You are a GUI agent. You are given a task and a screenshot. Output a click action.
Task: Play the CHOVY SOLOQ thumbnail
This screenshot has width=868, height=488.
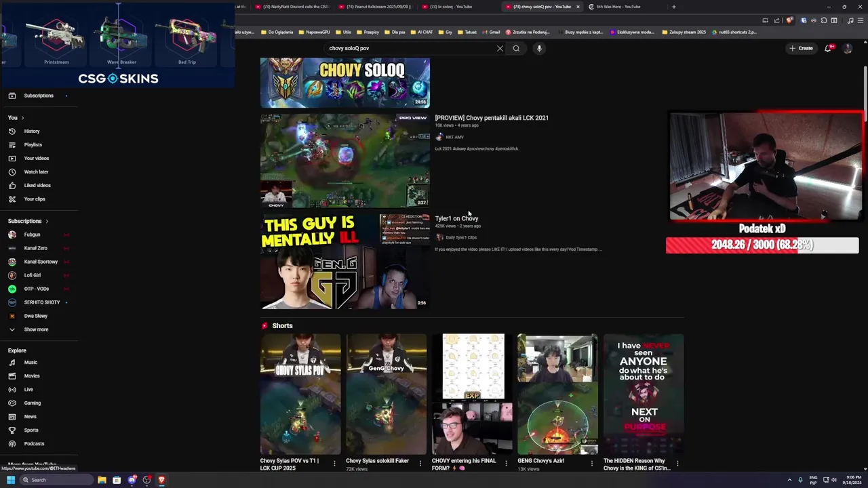pos(344,83)
